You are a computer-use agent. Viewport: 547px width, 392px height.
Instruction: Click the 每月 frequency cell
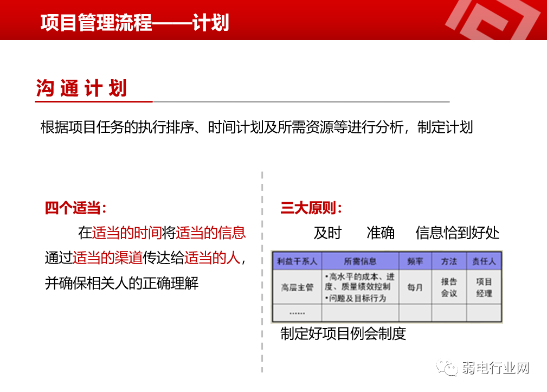click(x=415, y=286)
